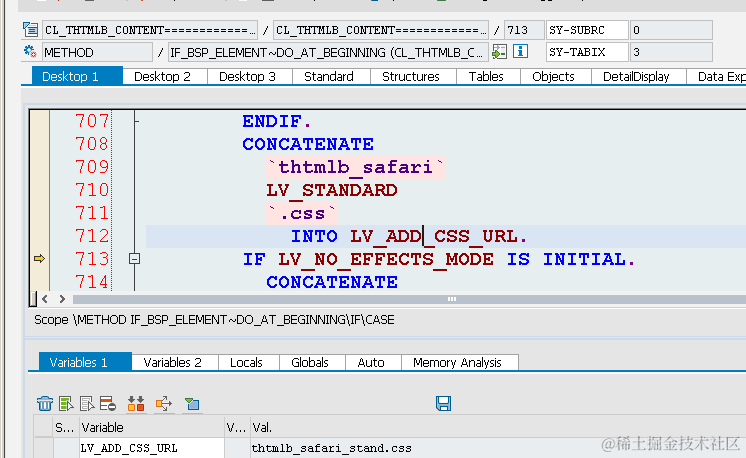The image size is (746, 458).
Task: Click the horizontal scrollbar thumb of code editor
Action: point(452,299)
